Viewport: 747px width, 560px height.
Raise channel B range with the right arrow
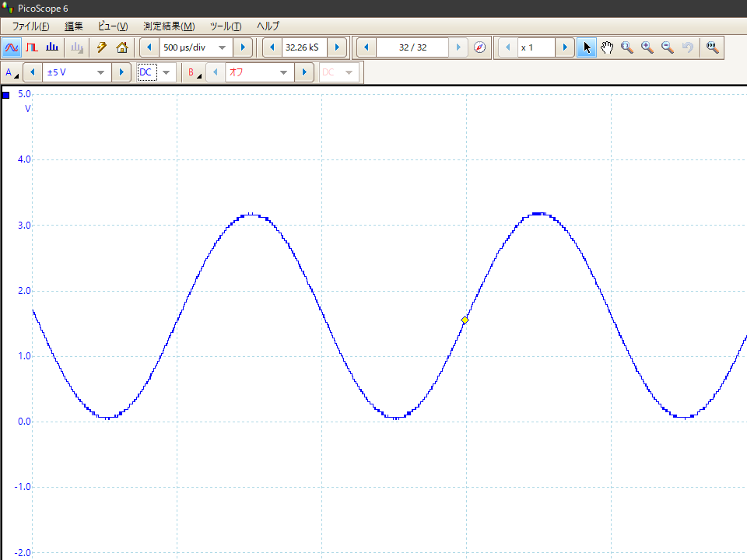click(x=304, y=72)
